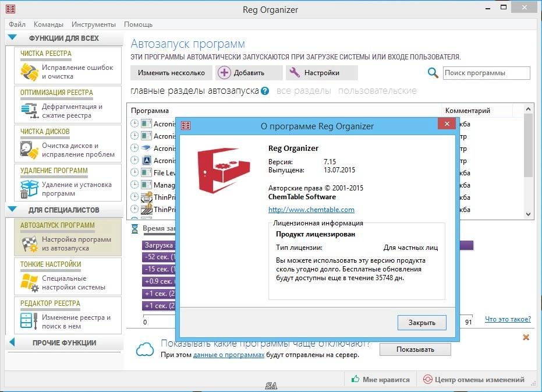This screenshot has width=542, height=392.
Task: Click the plus icon on Добавить button
Action: click(x=224, y=73)
